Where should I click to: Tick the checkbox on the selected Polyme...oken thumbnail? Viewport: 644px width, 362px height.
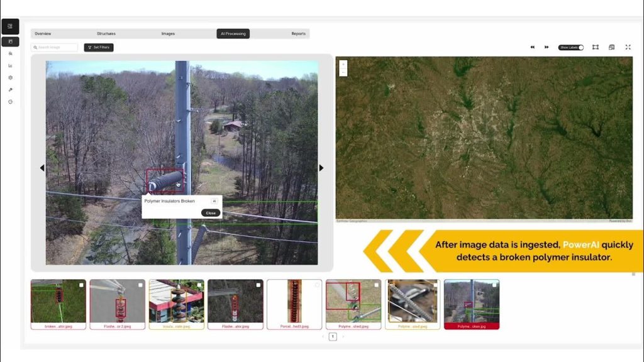494,285
